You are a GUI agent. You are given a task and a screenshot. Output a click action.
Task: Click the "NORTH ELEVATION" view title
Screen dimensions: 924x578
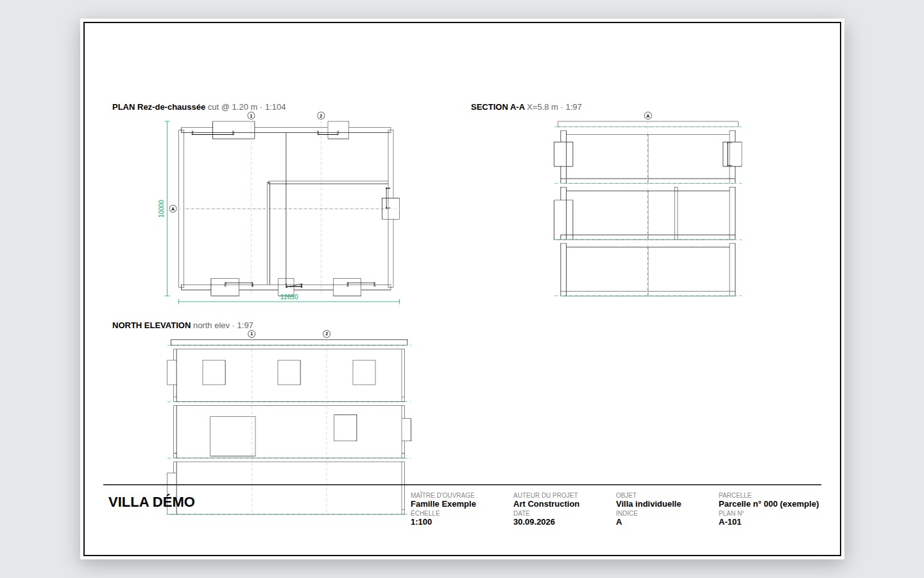click(151, 326)
